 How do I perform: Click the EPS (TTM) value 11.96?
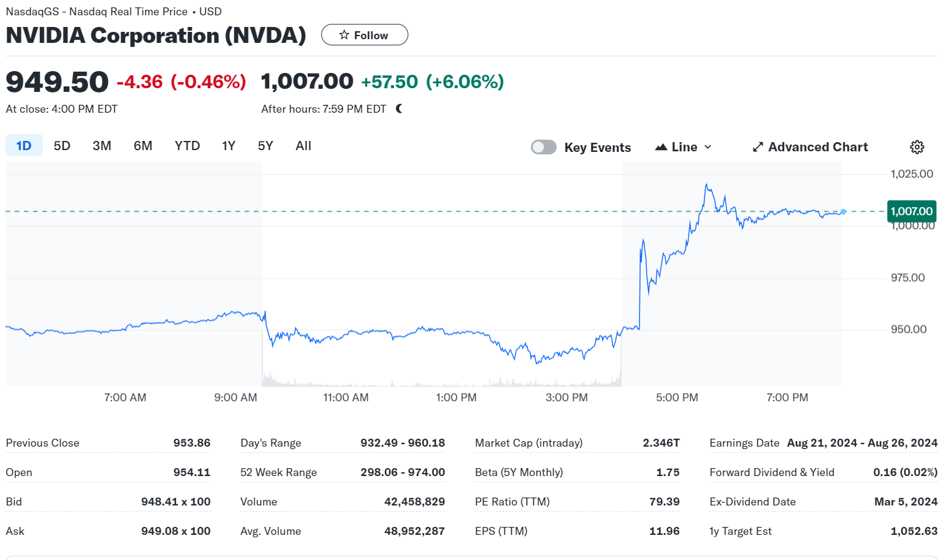[665, 531]
